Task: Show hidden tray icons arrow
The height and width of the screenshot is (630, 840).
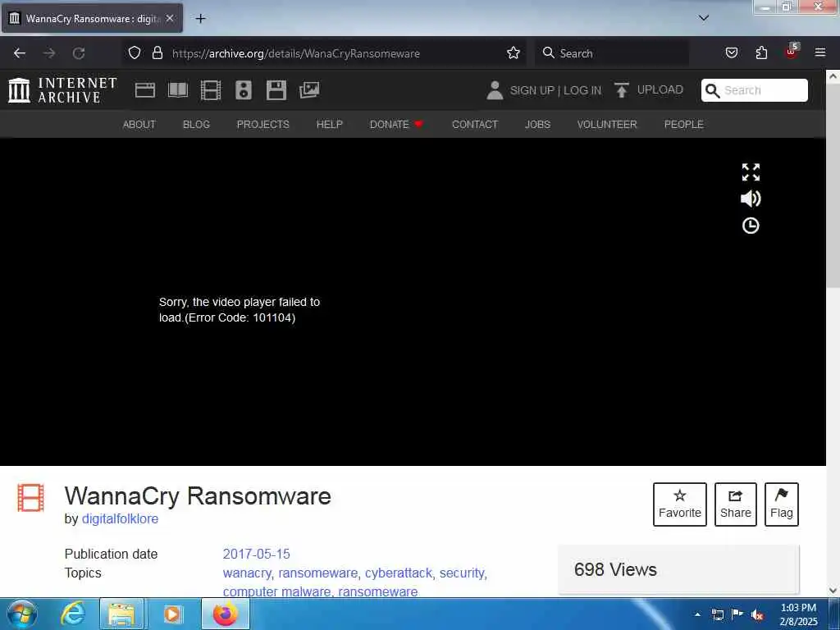Action: pyautogui.click(x=697, y=614)
